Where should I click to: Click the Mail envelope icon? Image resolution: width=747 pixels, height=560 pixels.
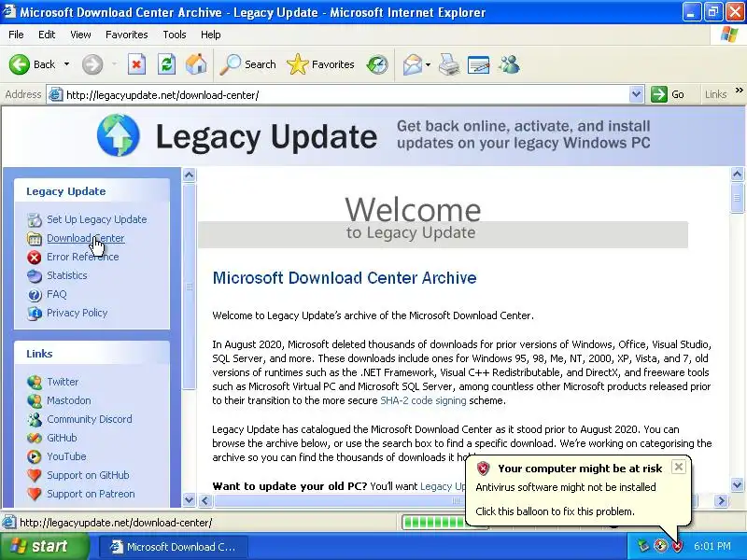point(412,64)
